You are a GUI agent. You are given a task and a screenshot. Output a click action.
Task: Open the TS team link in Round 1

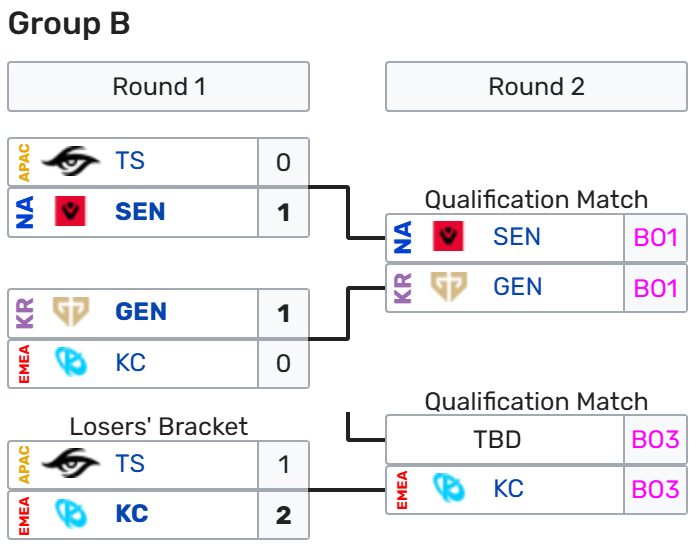click(130, 161)
